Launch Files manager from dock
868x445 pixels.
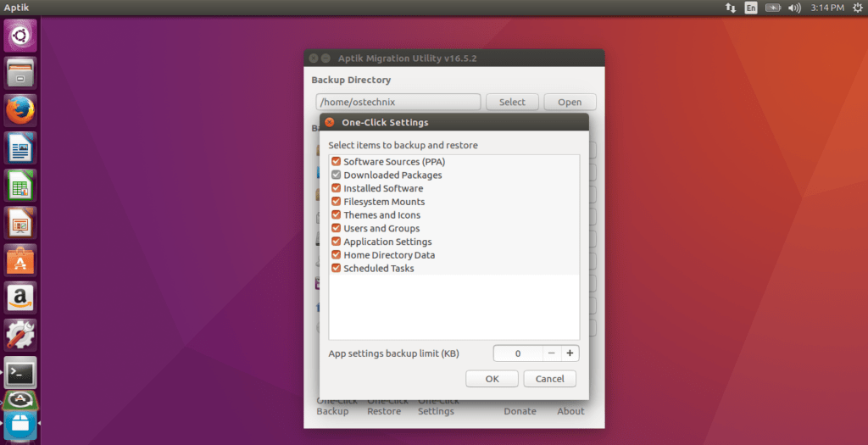tap(20, 73)
